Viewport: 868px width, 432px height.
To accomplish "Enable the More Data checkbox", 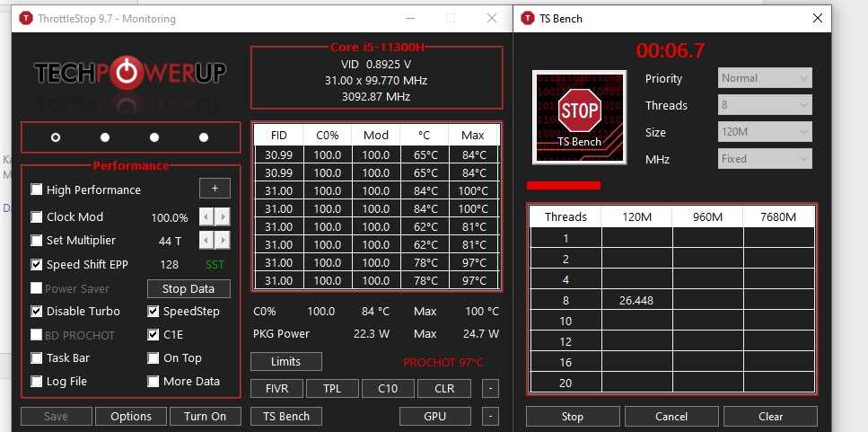I will tap(153, 381).
